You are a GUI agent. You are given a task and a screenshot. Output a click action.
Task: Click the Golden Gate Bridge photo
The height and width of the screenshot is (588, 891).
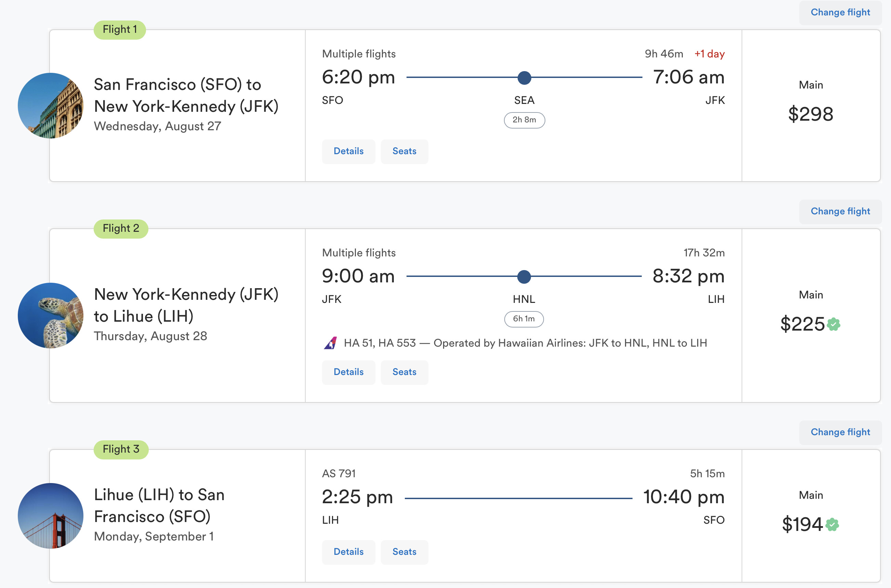point(51,516)
